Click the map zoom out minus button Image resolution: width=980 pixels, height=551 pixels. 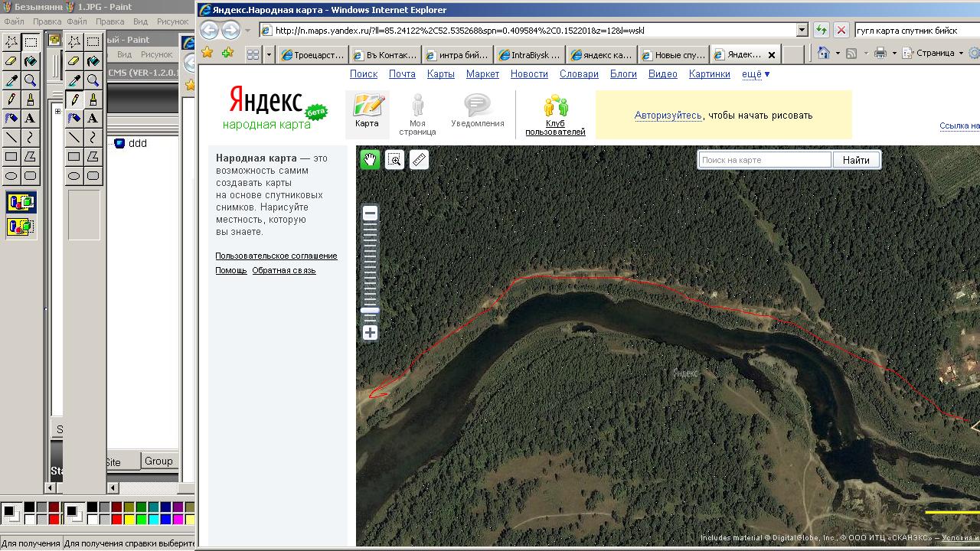click(x=370, y=214)
